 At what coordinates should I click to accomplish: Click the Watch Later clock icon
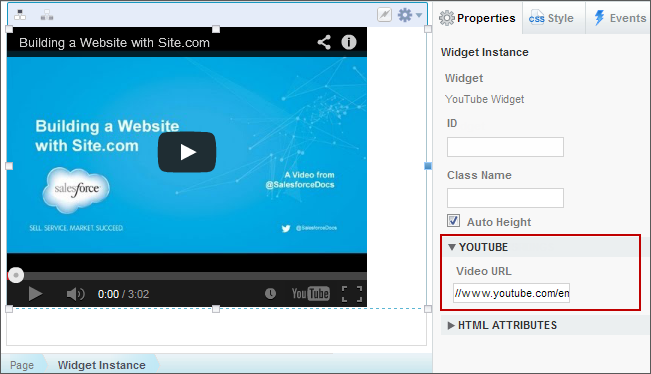[270, 294]
